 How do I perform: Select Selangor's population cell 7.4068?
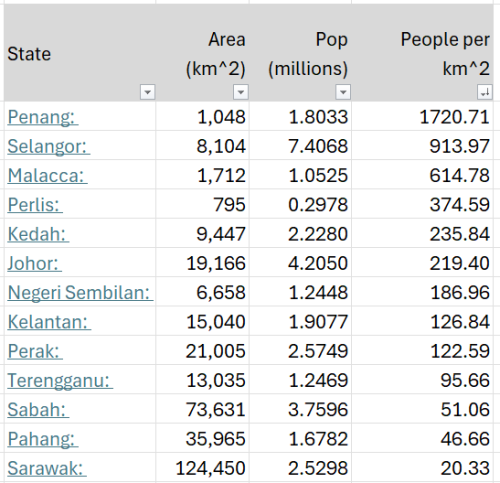(300, 146)
